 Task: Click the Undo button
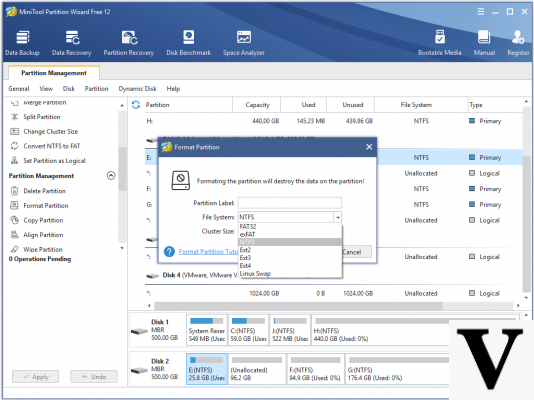pos(94,377)
